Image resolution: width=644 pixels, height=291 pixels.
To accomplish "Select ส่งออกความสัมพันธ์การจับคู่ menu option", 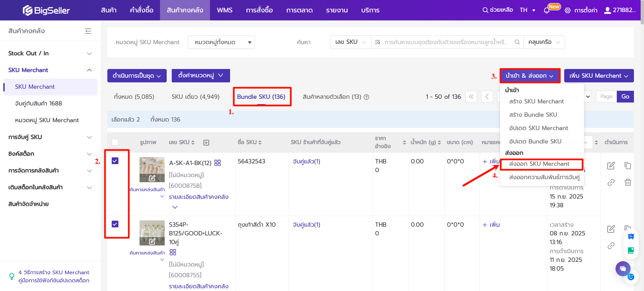I will [x=544, y=177].
